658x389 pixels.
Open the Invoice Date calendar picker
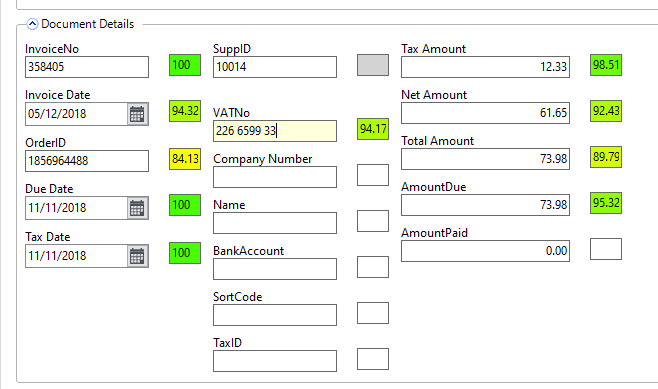pyautogui.click(x=137, y=114)
